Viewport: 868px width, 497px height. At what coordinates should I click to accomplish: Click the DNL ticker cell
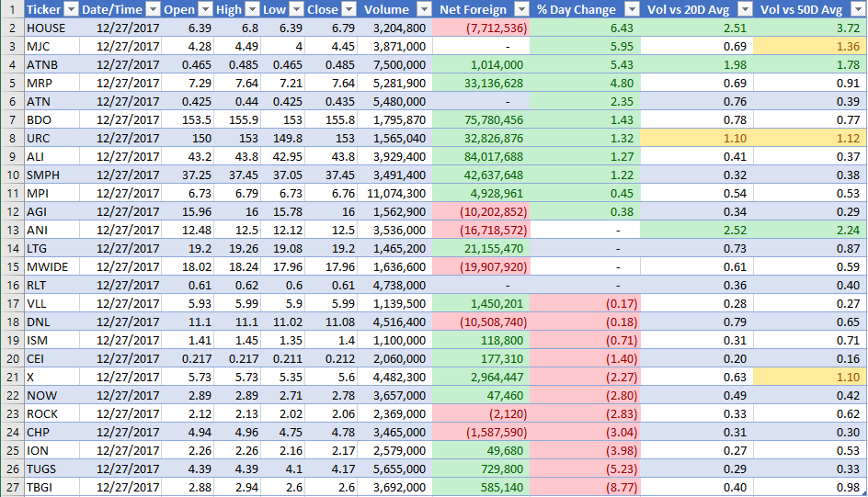(52, 322)
